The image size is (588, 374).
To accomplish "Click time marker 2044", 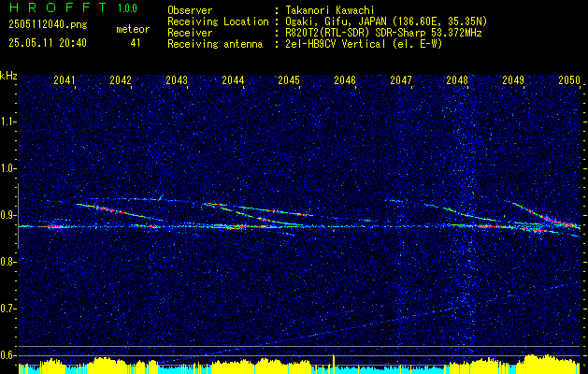I will pos(233,79).
